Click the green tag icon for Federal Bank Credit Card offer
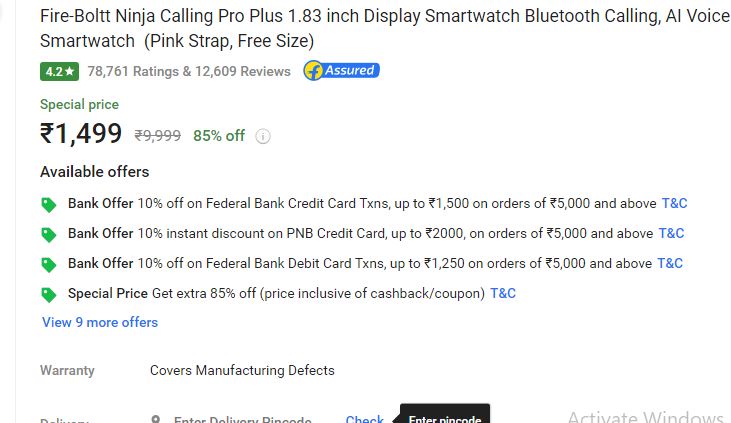The image size is (731, 423). tap(48, 204)
